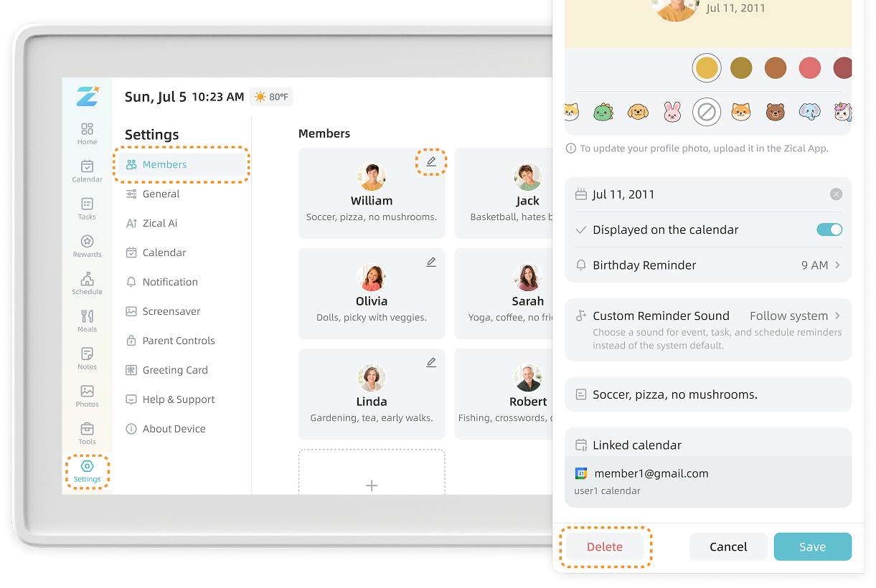Pick the blue elephant avatar
The width and height of the screenshot is (876, 588).
coord(809,112)
